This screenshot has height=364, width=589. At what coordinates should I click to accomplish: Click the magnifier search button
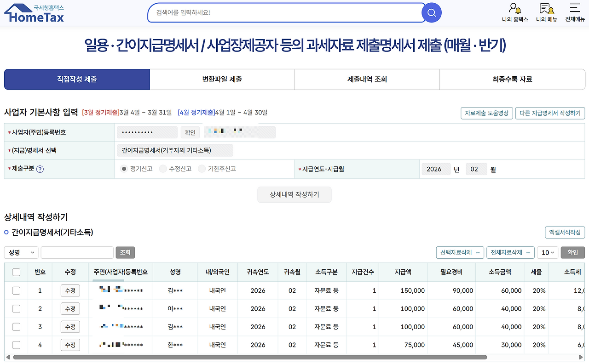pyautogui.click(x=432, y=13)
